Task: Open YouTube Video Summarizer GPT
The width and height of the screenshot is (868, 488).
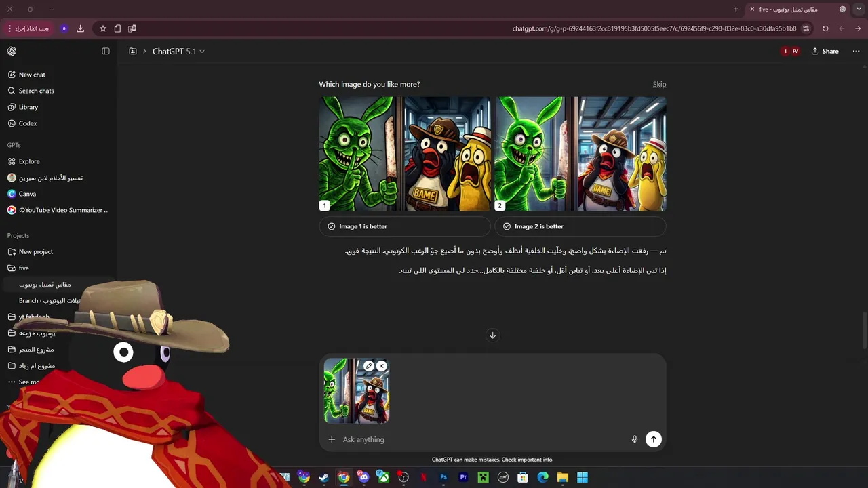Action: (58, 210)
